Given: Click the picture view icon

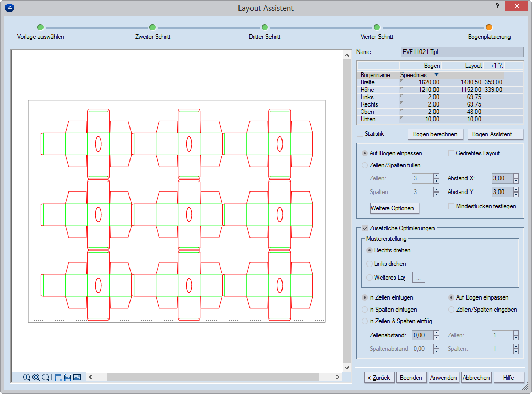Looking at the screenshot, I should click(x=77, y=377).
